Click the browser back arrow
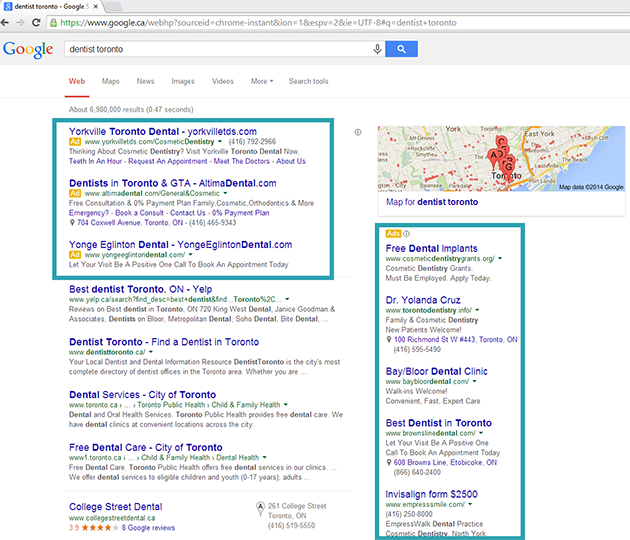Viewport: 630px width, 540px height. pyautogui.click(x=5, y=22)
